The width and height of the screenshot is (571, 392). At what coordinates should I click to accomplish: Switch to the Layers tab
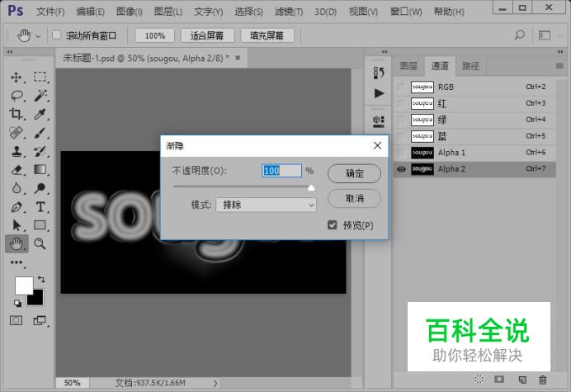coord(408,66)
